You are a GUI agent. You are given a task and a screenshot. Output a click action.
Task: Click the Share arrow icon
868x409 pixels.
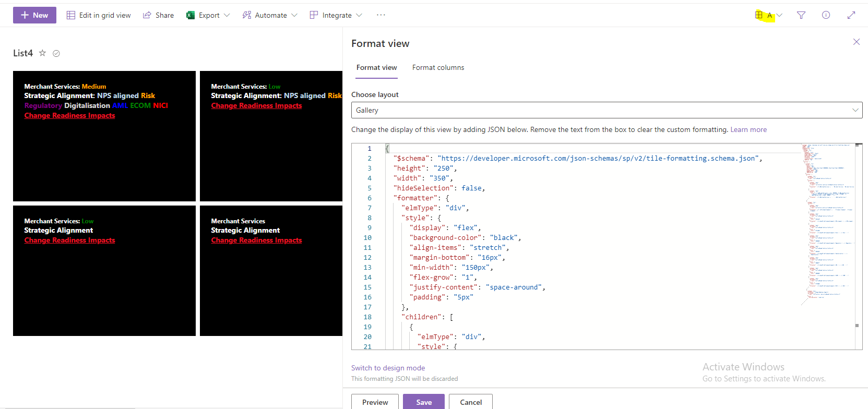point(147,15)
